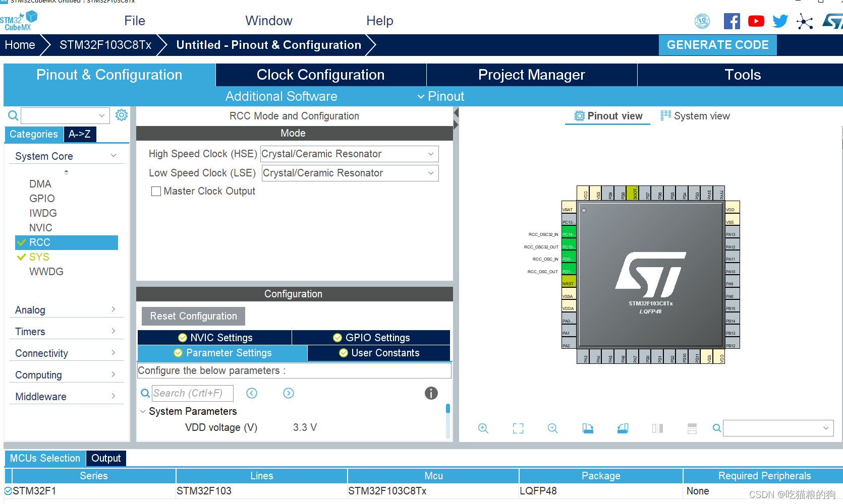Viewport: 843px width, 504px height.
Task: Go to next parameter search result arrow
Action: [289, 393]
